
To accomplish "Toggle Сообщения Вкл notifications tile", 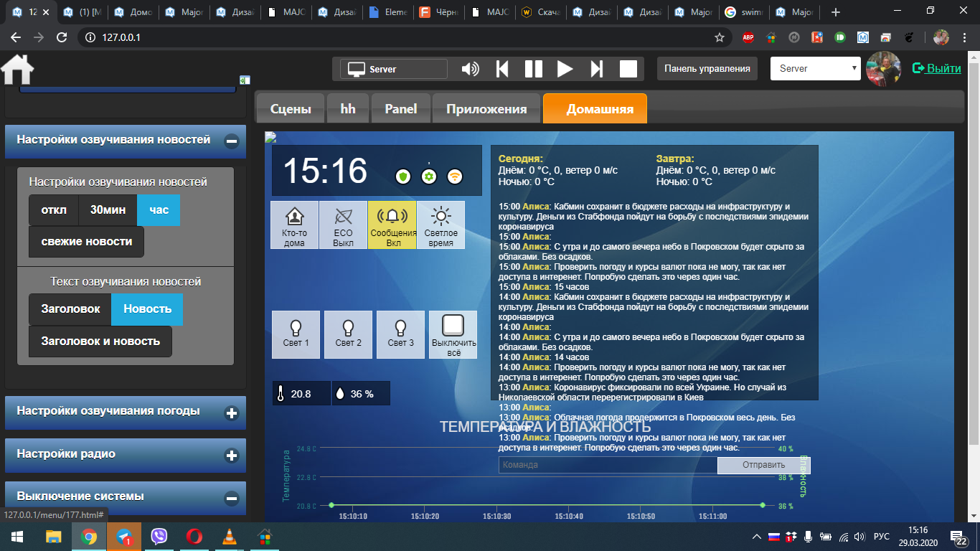I will click(x=393, y=225).
